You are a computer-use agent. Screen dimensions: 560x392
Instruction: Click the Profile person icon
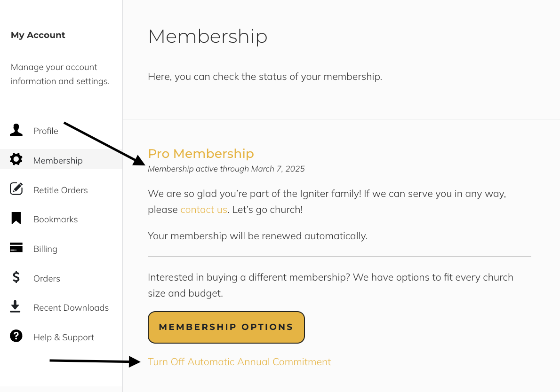pyautogui.click(x=16, y=130)
